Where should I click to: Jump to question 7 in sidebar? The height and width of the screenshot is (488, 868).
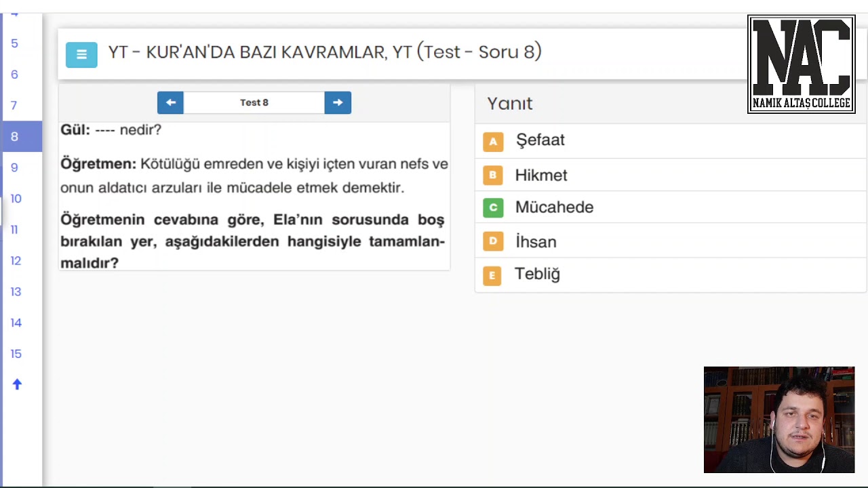(14, 106)
